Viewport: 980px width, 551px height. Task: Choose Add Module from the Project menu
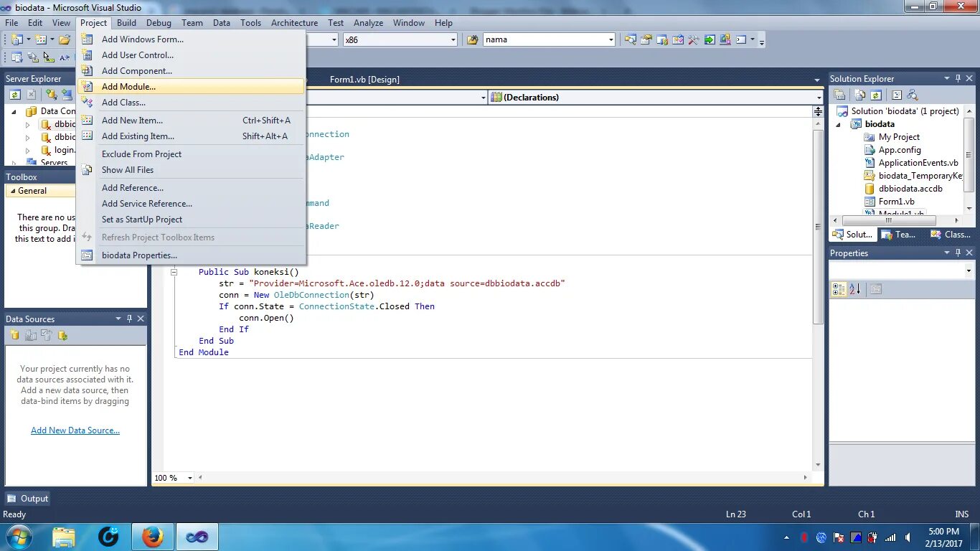tap(191, 87)
